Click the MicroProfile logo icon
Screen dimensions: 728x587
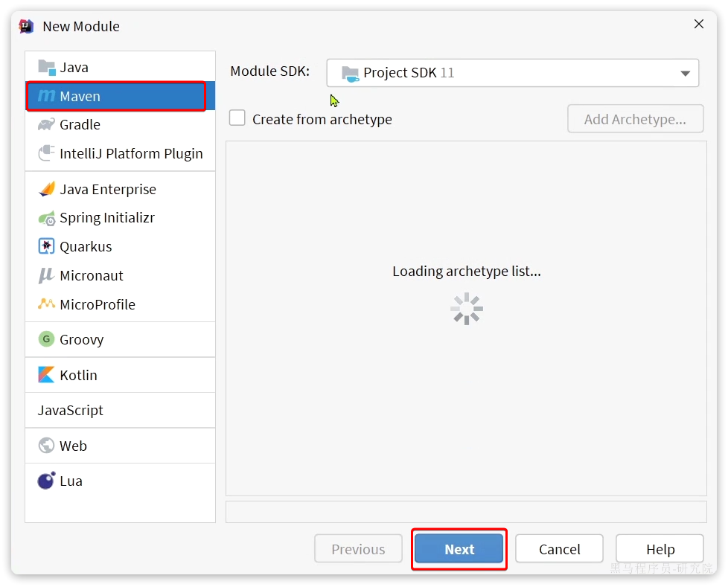coord(46,304)
